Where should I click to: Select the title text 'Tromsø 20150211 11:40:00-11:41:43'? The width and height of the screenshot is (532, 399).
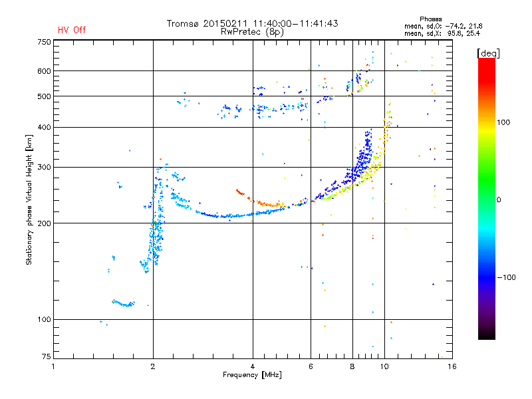(x=253, y=23)
